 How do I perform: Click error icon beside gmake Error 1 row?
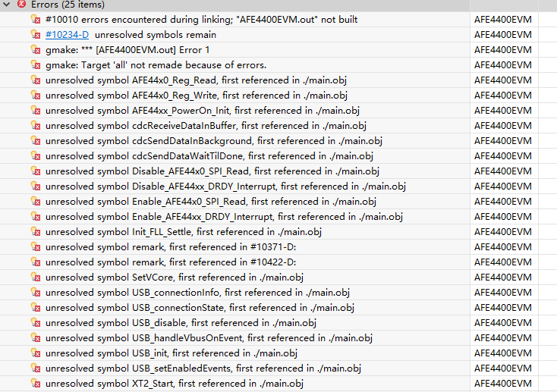(35, 49)
